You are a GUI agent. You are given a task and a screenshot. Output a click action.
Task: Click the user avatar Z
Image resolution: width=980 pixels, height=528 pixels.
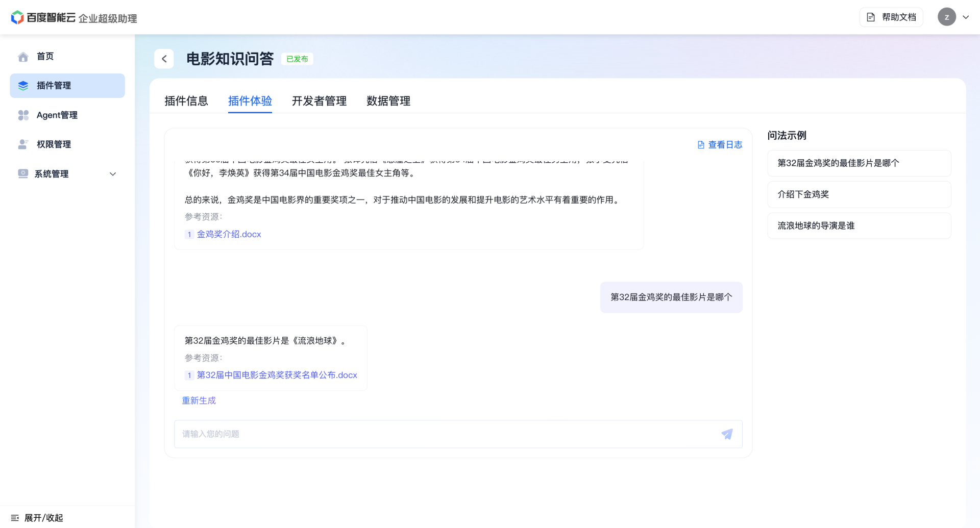(947, 17)
